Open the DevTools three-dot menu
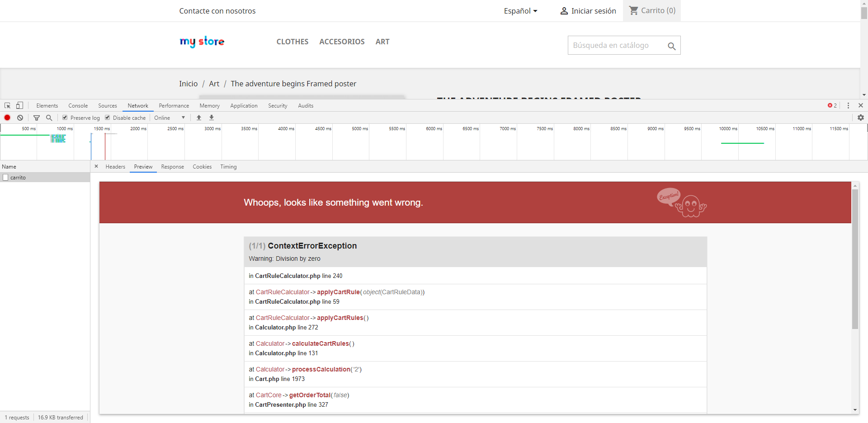The width and height of the screenshot is (868, 423). pos(848,105)
